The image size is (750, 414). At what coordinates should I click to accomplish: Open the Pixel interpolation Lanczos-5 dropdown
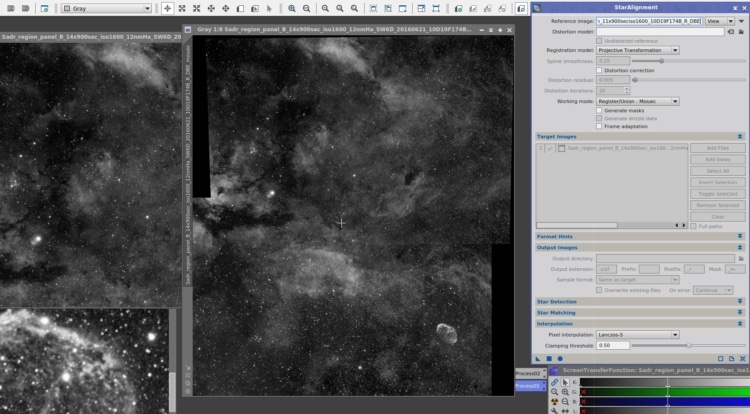pos(638,335)
